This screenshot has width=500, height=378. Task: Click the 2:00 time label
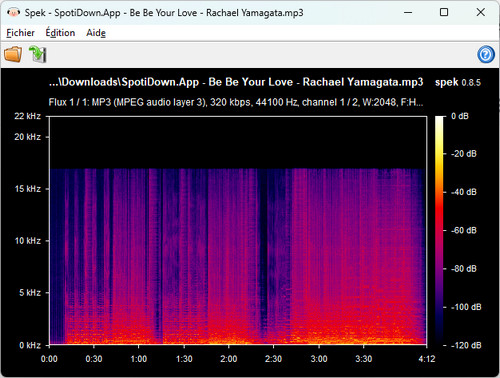(x=229, y=359)
